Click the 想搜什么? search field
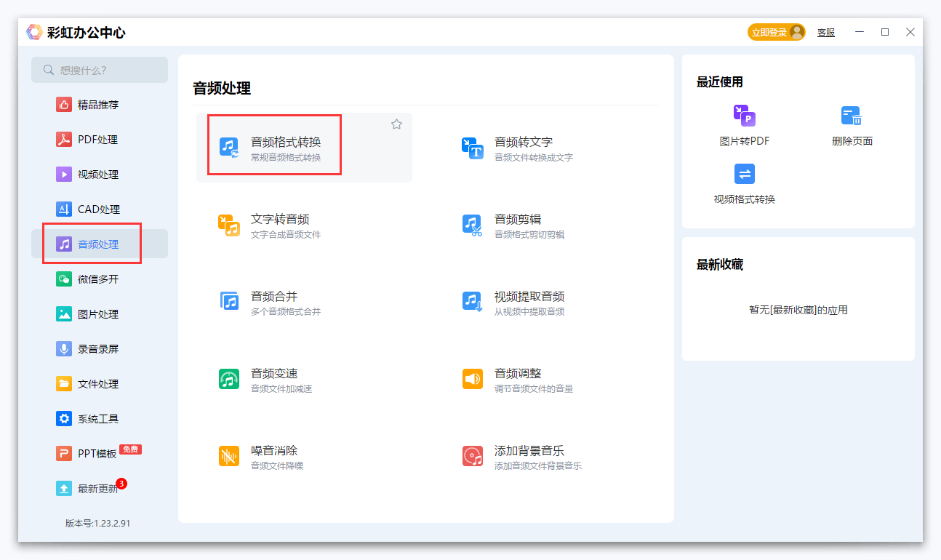 coord(100,70)
